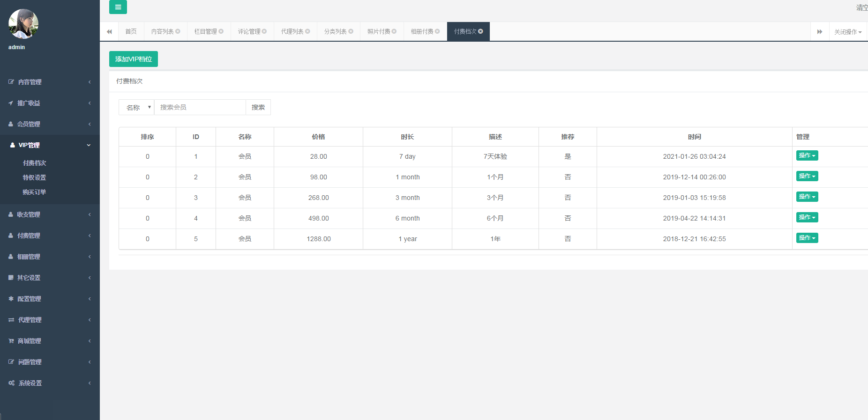This screenshot has width=868, height=420.
Task: Close the 内容列表 tab via its x icon
Action: pos(178,31)
